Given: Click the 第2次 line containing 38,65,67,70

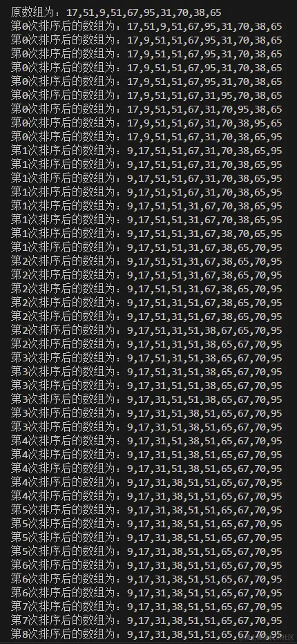Looking at the screenshot, I should point(146,344).
